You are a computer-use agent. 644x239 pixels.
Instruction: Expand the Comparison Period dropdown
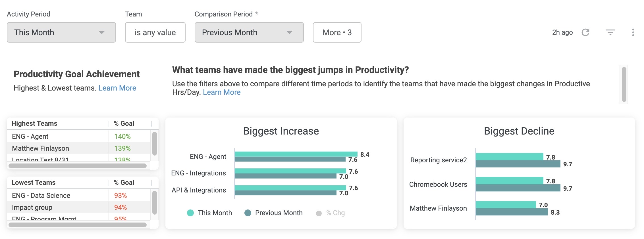point(249,32)
